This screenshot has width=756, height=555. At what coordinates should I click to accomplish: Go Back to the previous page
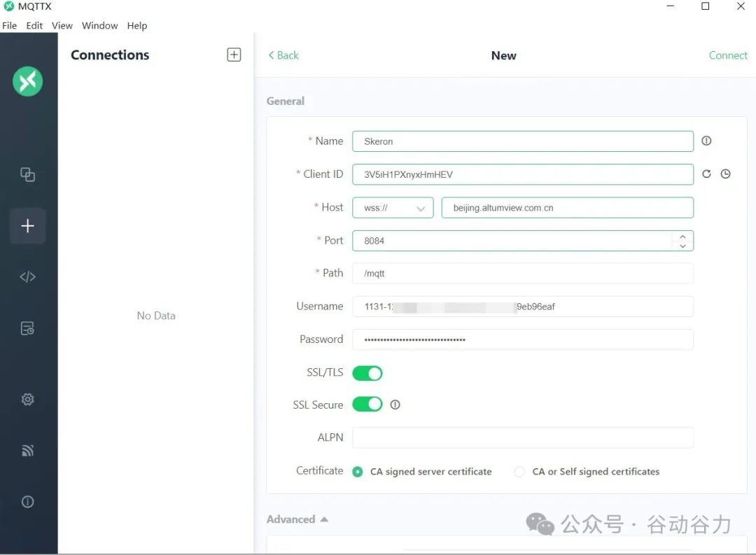(283, 56)
